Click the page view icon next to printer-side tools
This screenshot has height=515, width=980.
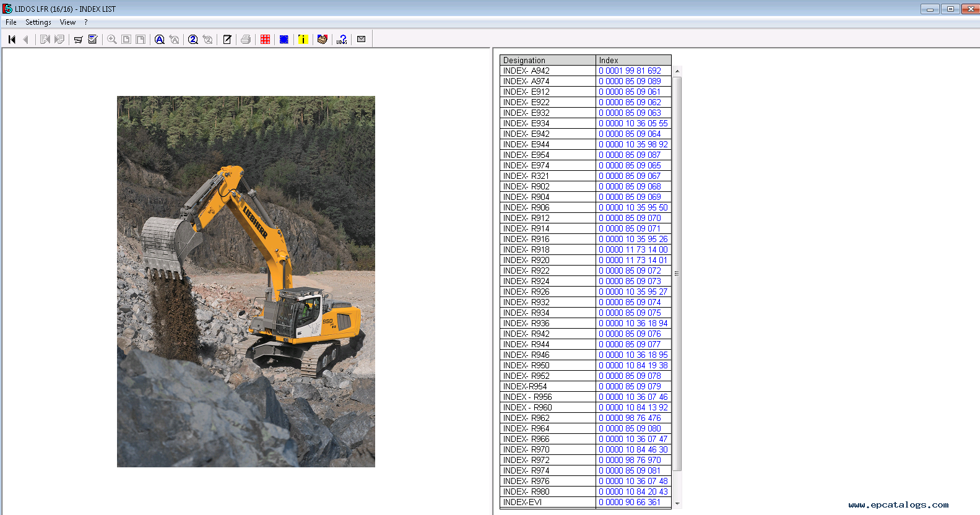click(141, 40)
